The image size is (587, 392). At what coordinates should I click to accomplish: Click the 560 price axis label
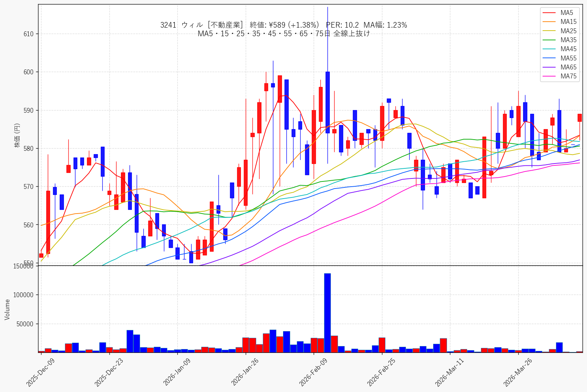pos(28,225)
